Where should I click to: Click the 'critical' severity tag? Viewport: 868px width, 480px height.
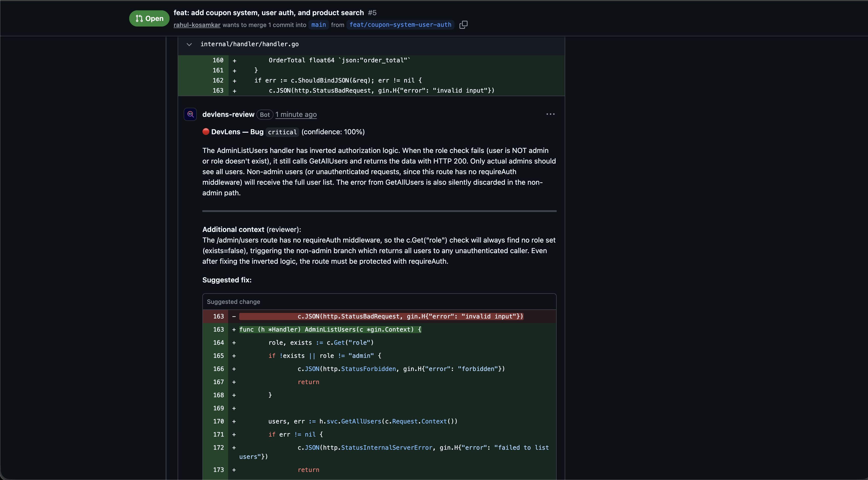[282, 132]
